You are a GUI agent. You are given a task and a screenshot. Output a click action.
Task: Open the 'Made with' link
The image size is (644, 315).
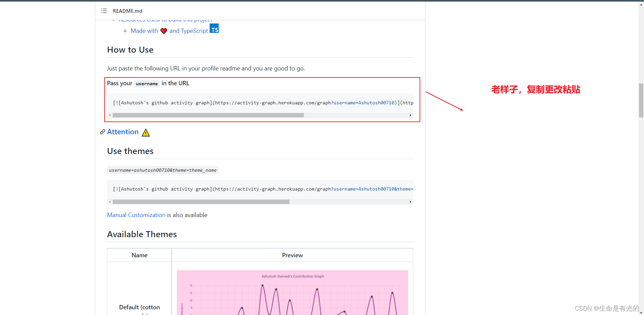pyautogui.click(x=144, y=31)
